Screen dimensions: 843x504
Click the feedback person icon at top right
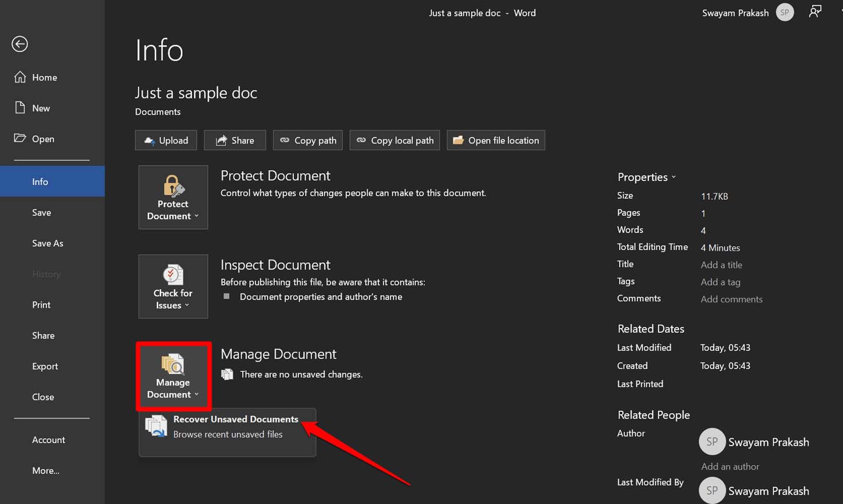coord(815,11)
